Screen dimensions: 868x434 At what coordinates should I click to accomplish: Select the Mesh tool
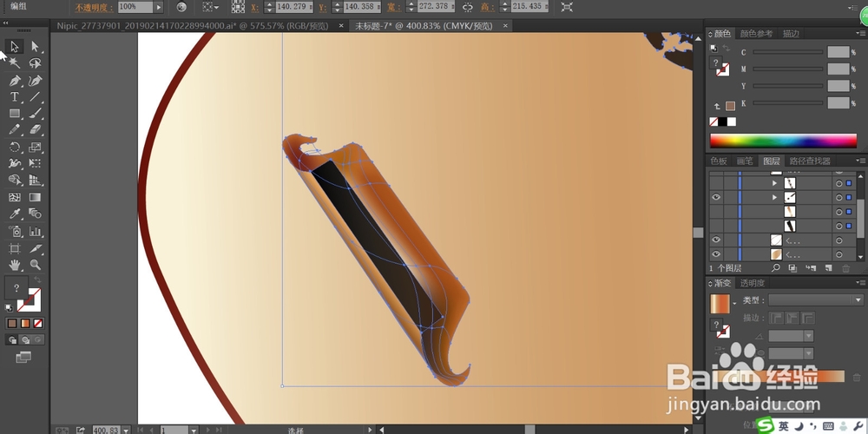point(15,197)
